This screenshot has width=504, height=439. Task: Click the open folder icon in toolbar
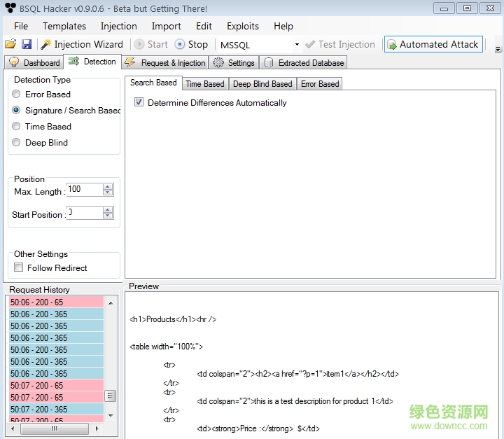(x=10, y=44)
